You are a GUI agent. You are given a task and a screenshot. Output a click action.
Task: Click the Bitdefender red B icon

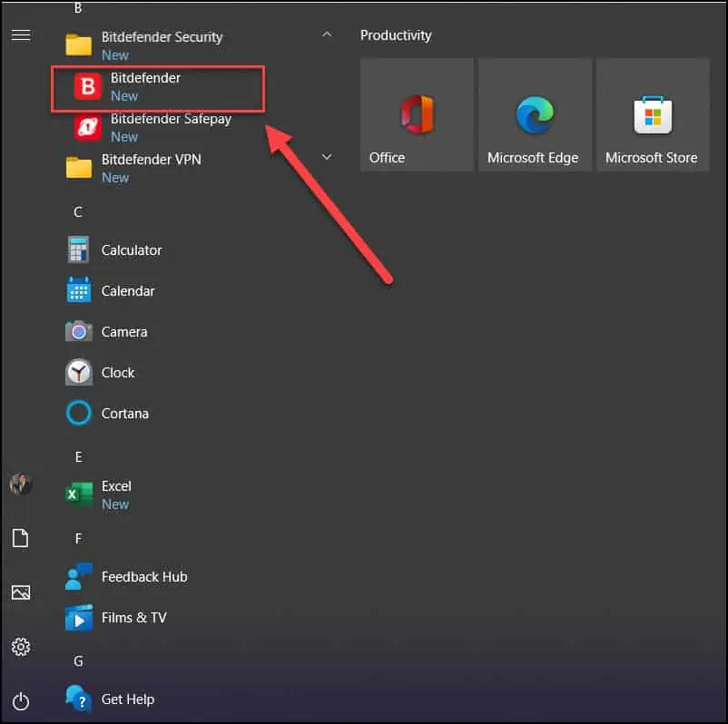click(88, 87)
